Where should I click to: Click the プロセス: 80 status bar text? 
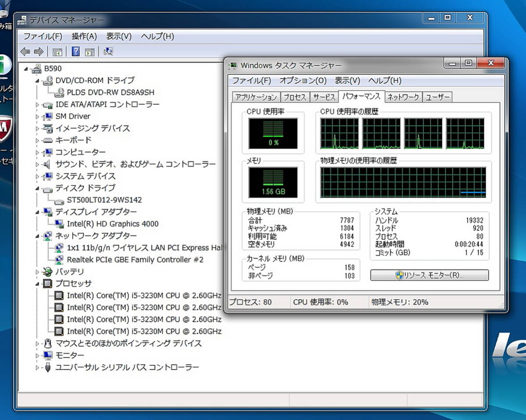click(x=251, y=302)
